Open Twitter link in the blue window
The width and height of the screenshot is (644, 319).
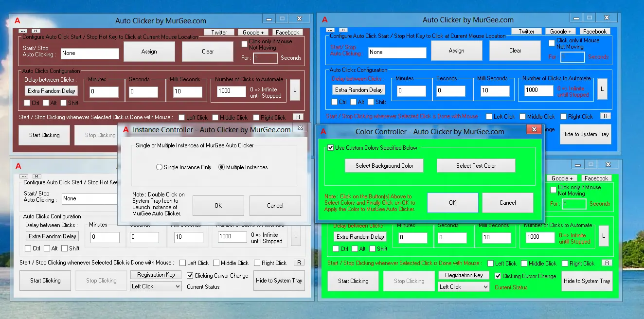point(526,32)
